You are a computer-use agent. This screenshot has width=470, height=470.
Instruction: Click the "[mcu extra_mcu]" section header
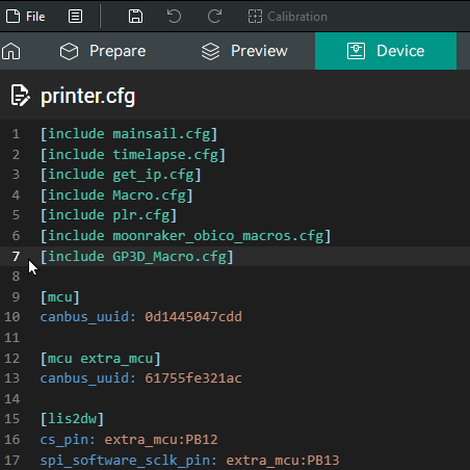click(101, 359)
